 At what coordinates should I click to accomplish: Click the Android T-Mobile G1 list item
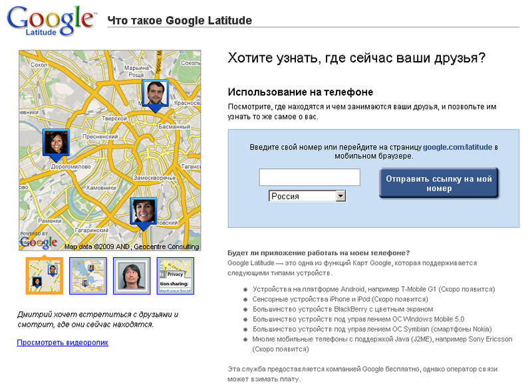(374, 289)
